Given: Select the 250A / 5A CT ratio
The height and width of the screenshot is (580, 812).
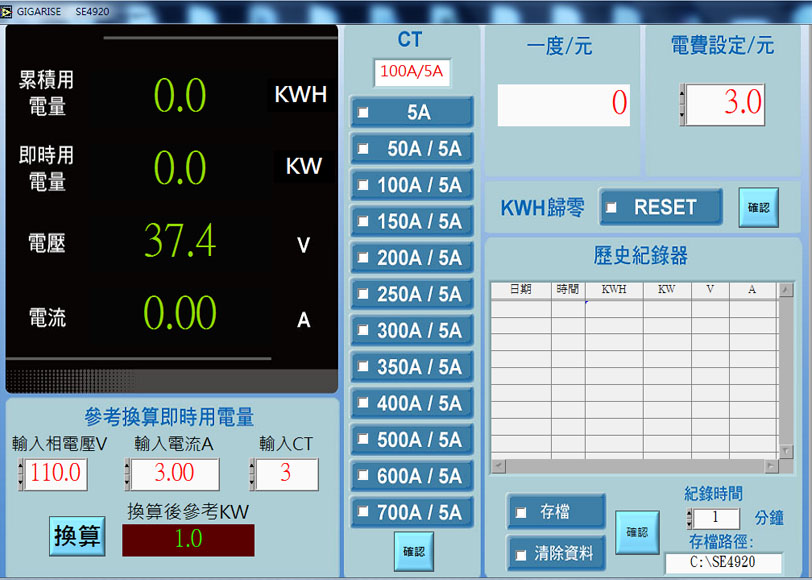Looking at the screenshot, I should point(412,294).
